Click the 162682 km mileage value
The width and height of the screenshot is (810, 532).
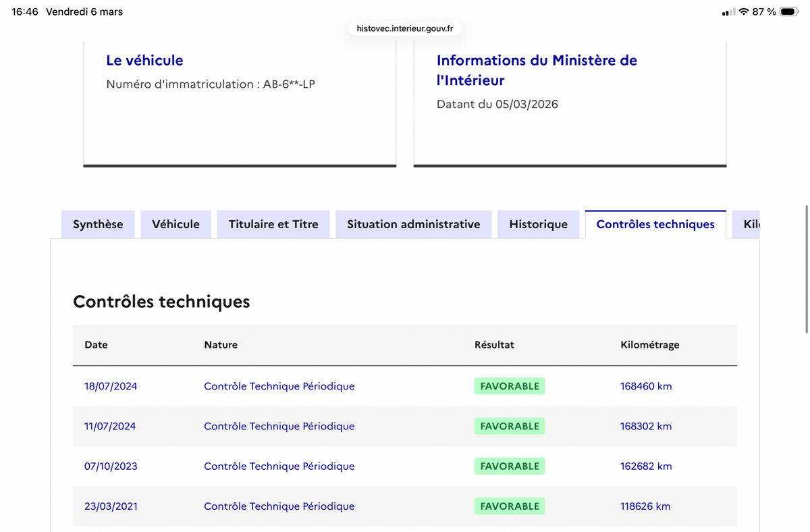(x=646, y=466)
